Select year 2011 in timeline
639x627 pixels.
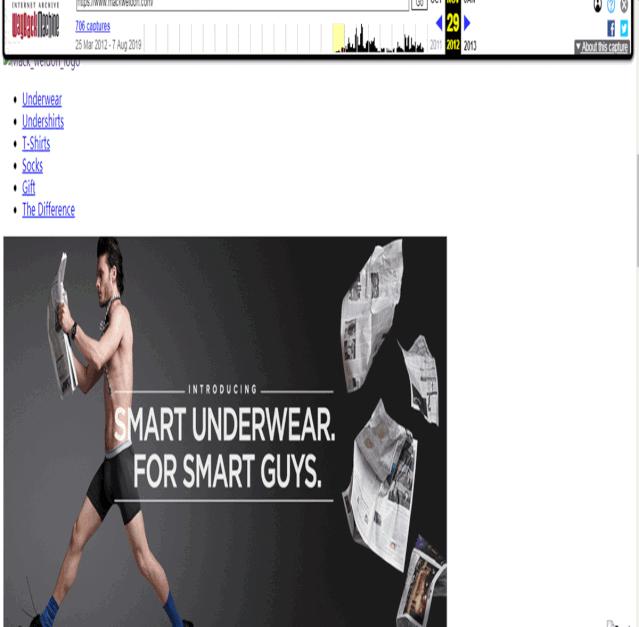pyautogui.click(x=436, y=45)
